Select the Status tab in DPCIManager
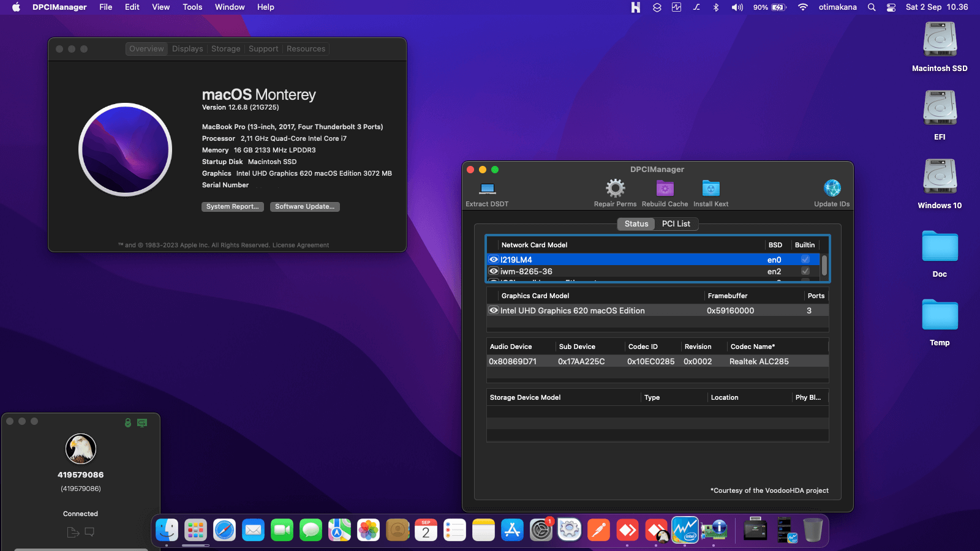The width and height of the screenshot is (980, 551). coord(636,224)
